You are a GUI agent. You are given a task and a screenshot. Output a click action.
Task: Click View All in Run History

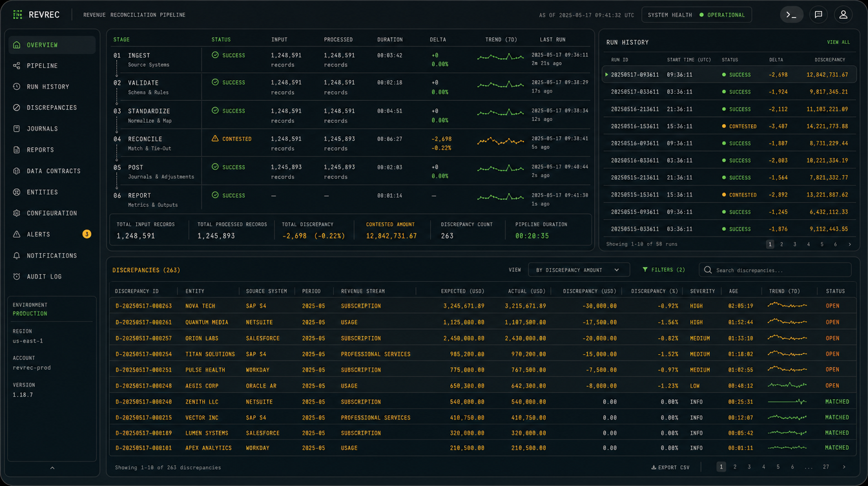pyautogui.click(x=838, y=42)
